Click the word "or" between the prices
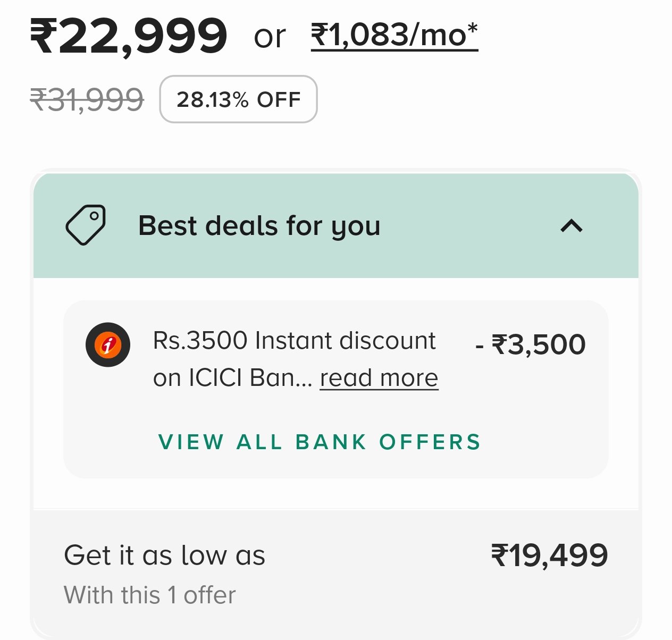The width and height of the screenshot is (672, 640). point(270,37)
